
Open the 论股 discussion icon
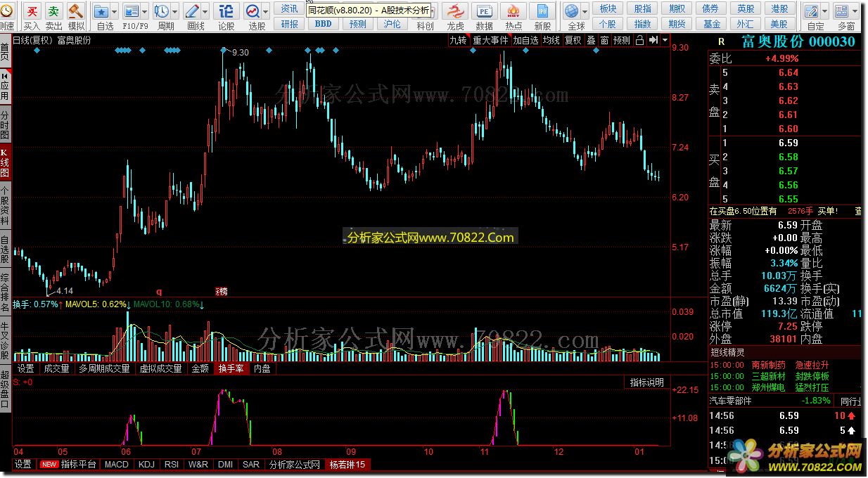[226, 11]
